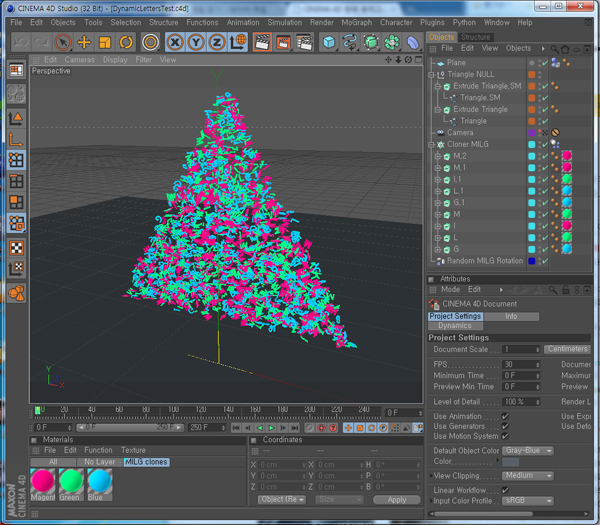Toggle Camera object enable checkmark
This screenshot has height=525, width=600.
[545, 133]
